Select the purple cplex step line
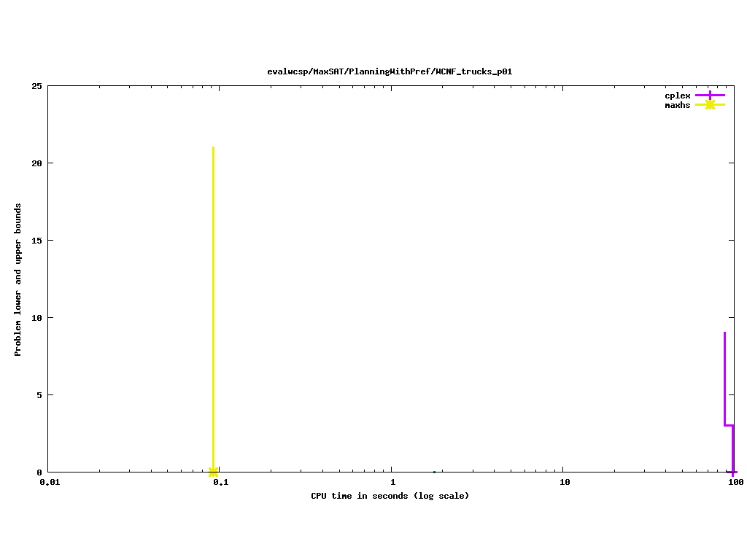Image resolution: width=747 pixels, height=560 pixels. (x=725, y=379)
